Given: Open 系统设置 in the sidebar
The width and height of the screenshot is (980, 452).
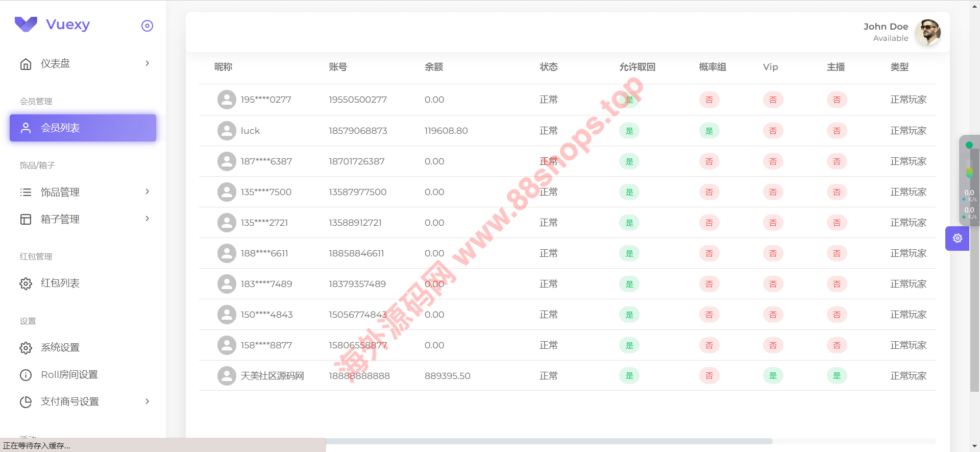Looking at the screenshot, I should pos(60,347).
